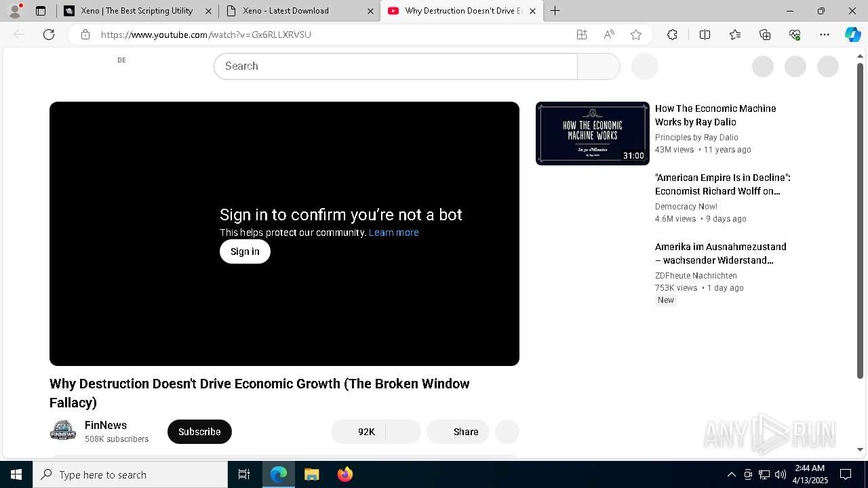Click the 43M views text

point(675,150)
